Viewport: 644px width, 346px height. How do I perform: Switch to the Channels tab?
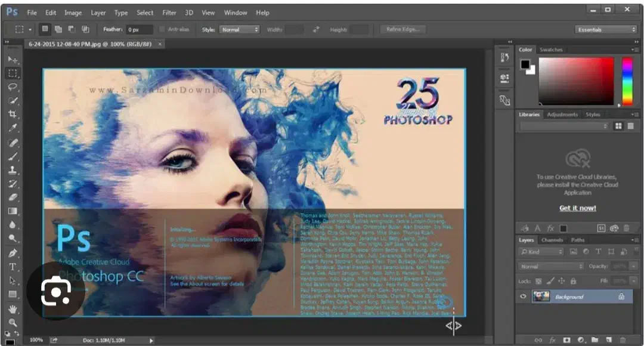[552, 240]
